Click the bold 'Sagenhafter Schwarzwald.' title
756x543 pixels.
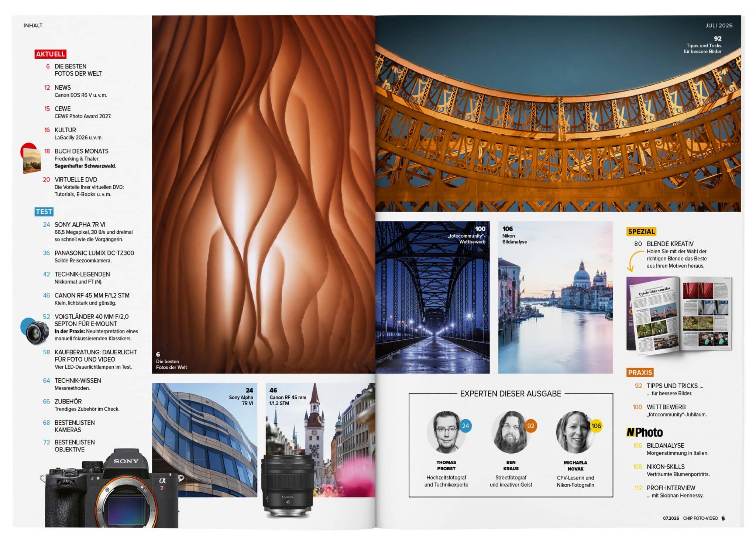[x=85, y=166]
